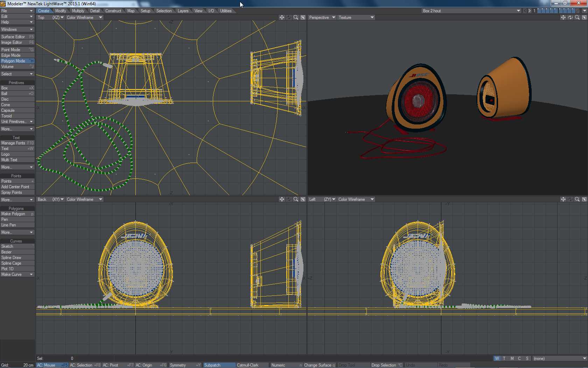The height and width of the screenshot is (368, 588).
Task: Open the Texture render style dropdown
Action: [x=356, y=18]
